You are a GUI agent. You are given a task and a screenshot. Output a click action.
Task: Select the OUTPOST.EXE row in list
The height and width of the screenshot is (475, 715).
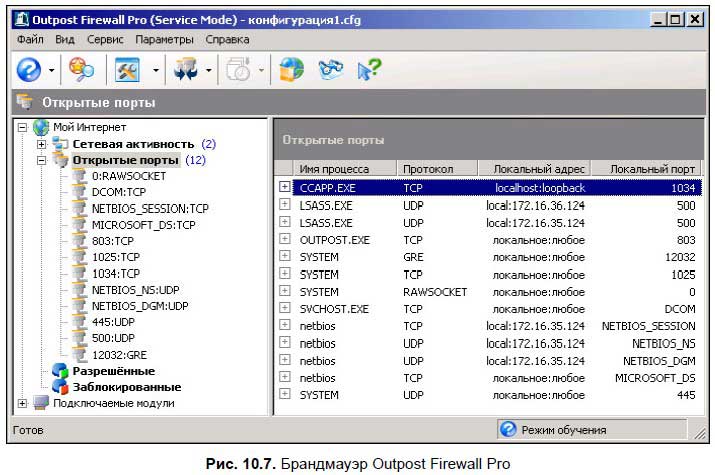click(x=335, y=240)
